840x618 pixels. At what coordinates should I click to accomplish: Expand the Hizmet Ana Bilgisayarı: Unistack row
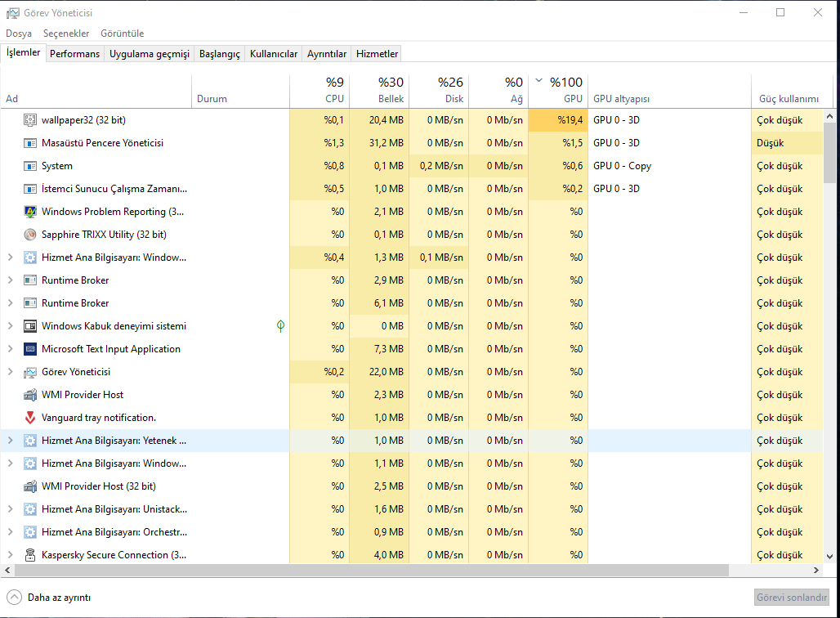click(x=10, y=509)
